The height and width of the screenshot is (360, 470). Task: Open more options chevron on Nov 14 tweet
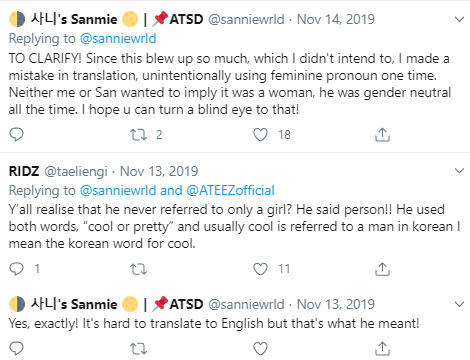(x=460, y=19)
